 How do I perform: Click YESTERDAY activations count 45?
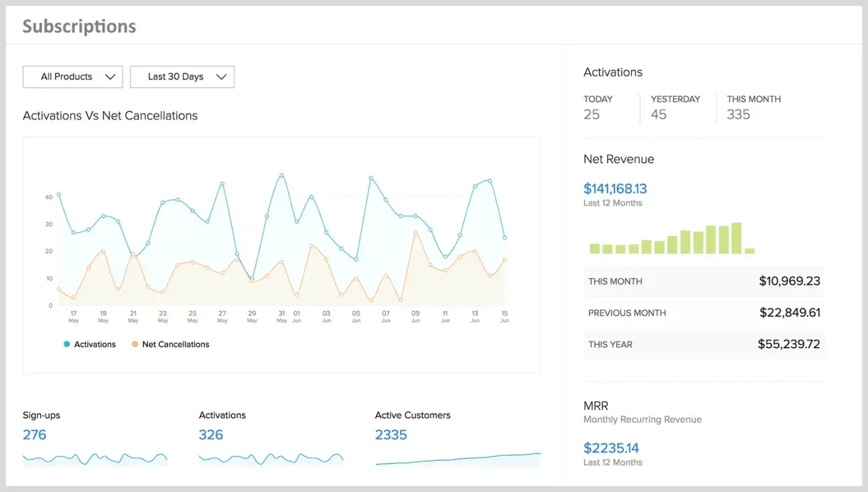click(658, 115)
